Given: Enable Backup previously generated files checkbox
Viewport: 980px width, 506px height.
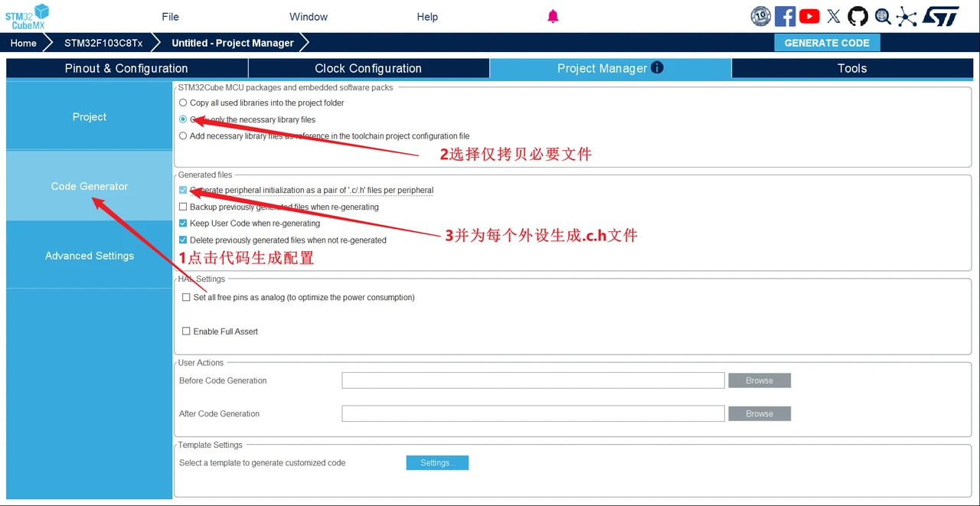Looking at the screenshot, I should 183,207.
